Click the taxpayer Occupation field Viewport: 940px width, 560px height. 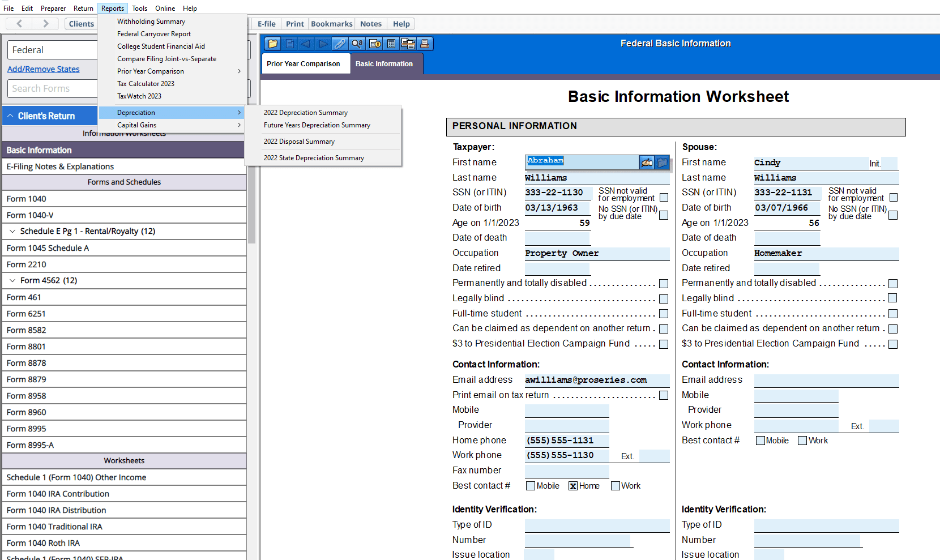596,253
